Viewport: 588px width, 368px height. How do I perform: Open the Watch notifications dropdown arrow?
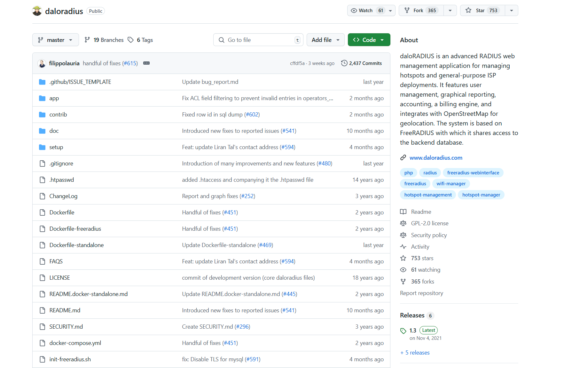pos(390,11)
